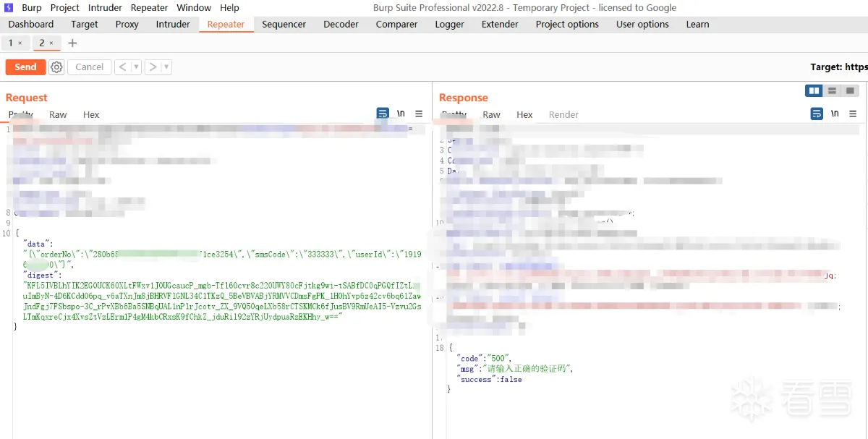868x439 pixels.
Task: Toggle show non-printable \n in Request panel
Action: tap(401, 114)
